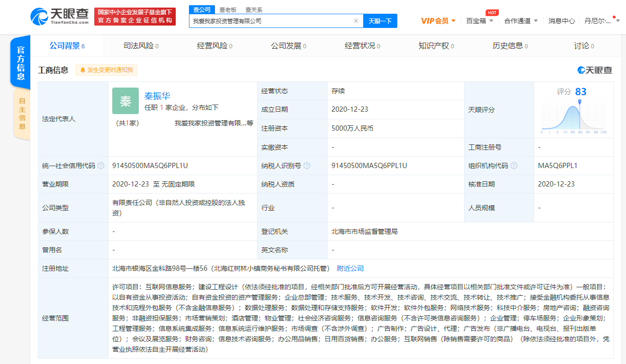
Task: Click the bell 发生变更时通知我 alert
Action: click(107, 70)
